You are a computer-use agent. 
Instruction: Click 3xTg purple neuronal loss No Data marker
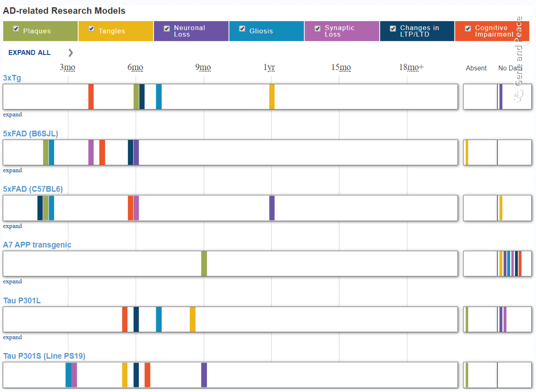pyautogui.click(x=501, y=97)
